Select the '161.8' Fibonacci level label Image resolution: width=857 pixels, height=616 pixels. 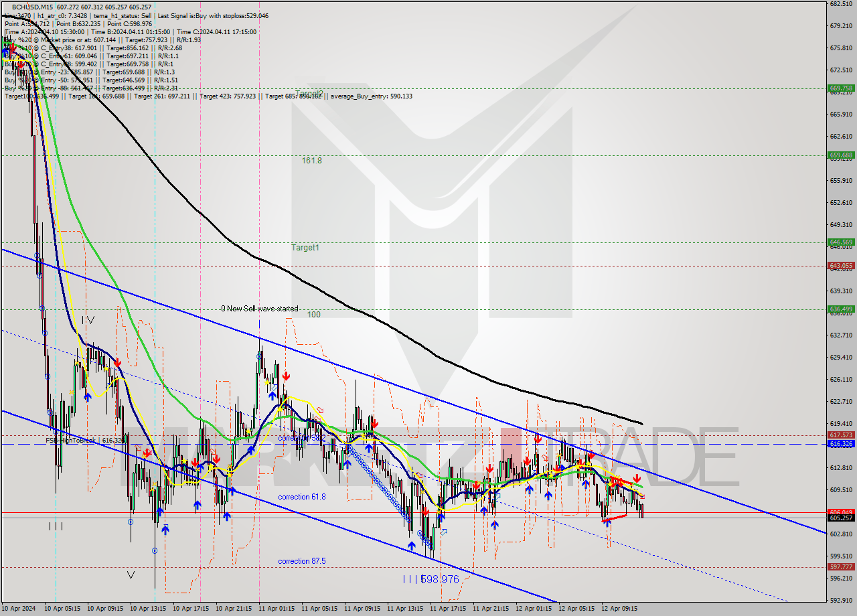click(x=312, y=161)
